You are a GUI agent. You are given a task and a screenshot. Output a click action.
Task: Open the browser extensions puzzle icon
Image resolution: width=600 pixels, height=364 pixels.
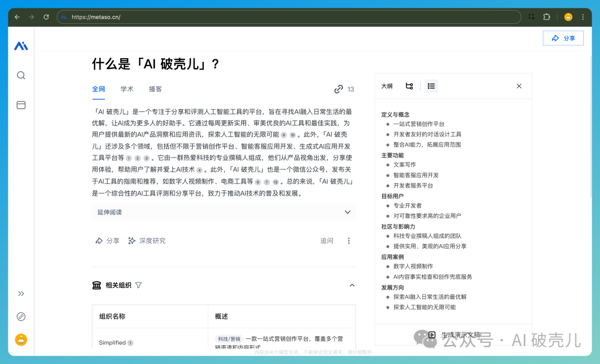coord(547,17)
